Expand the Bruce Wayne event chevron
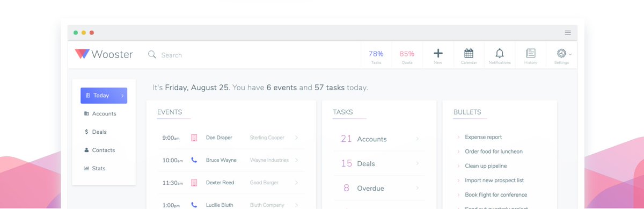This screenshot has width=644, height=209. (x=296, y=160)
